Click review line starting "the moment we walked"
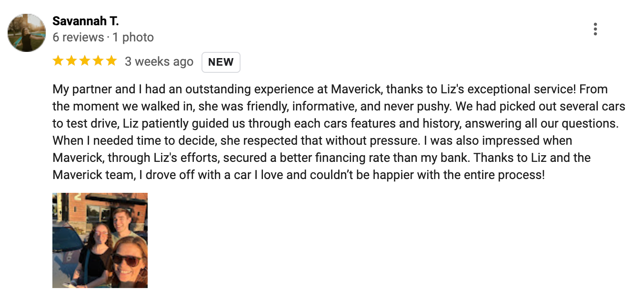Screen dimensions: 644x299 (x=339, y=106)
